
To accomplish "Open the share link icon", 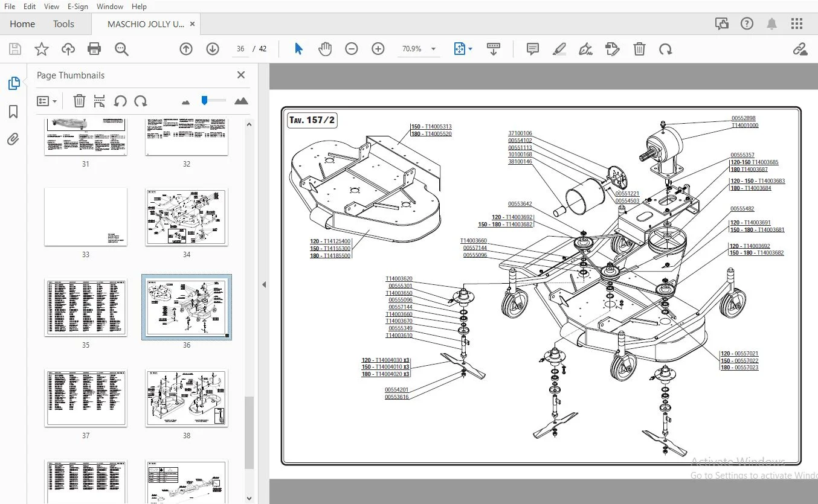I will point(800,49).
